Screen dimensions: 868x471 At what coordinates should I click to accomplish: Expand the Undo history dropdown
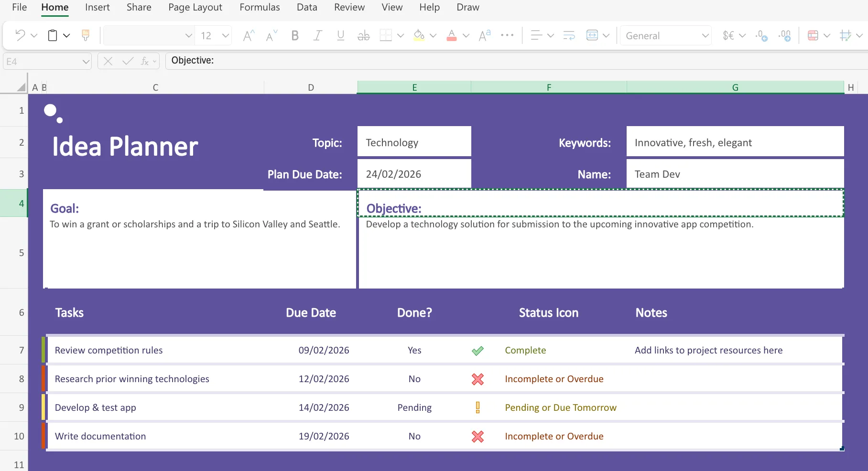[x=34, y=35]
